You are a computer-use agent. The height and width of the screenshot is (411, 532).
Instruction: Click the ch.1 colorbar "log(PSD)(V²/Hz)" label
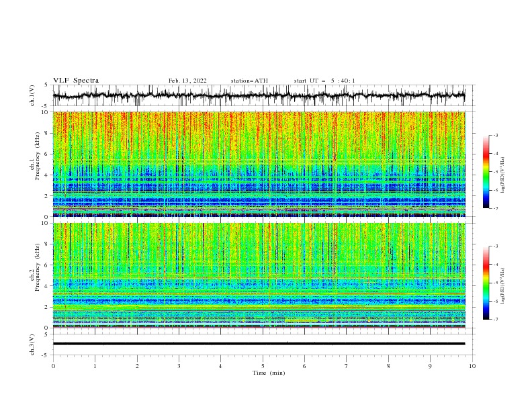tap(503, 175)
